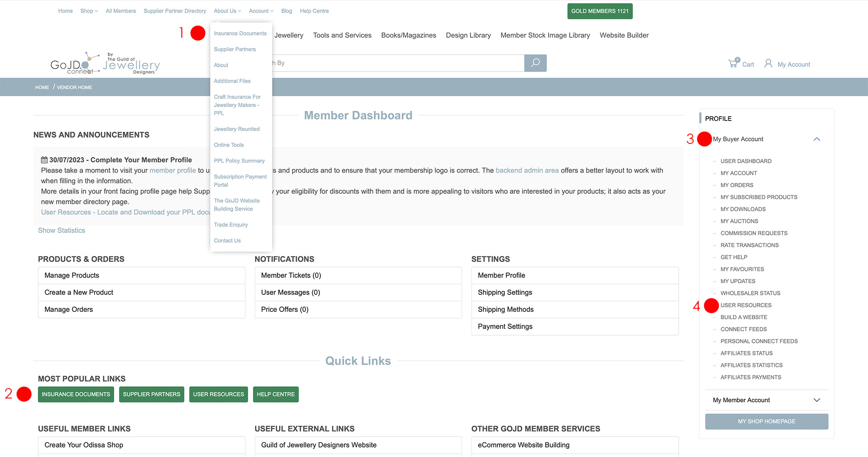The height and width of the screenshot is (457, 868).
Task: Open Supplier Partner Directory link
Action: point(175,11)
